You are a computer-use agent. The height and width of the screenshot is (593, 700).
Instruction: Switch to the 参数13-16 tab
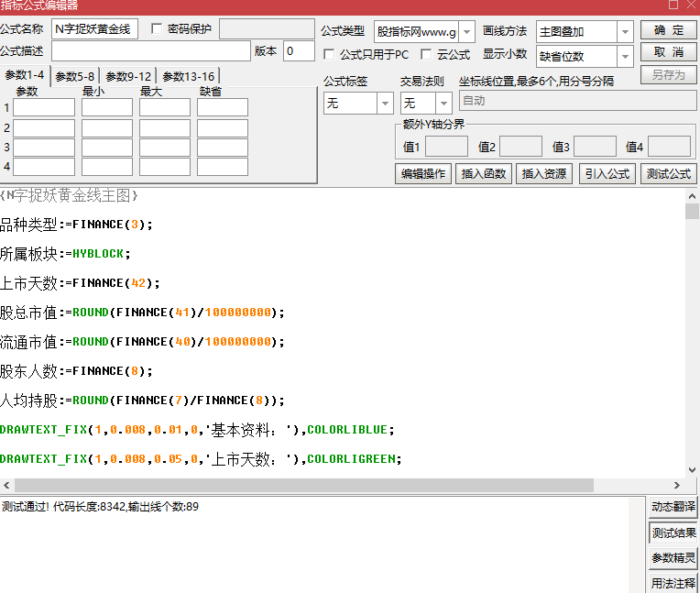[189, 76]
